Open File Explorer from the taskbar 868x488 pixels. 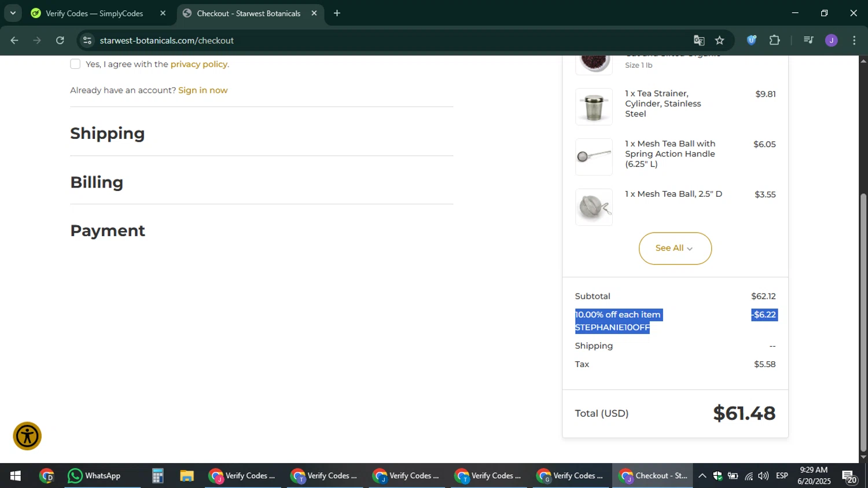(186, 476)
